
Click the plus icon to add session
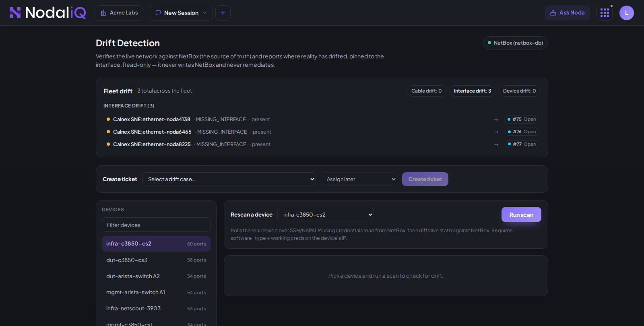[223, 13]
